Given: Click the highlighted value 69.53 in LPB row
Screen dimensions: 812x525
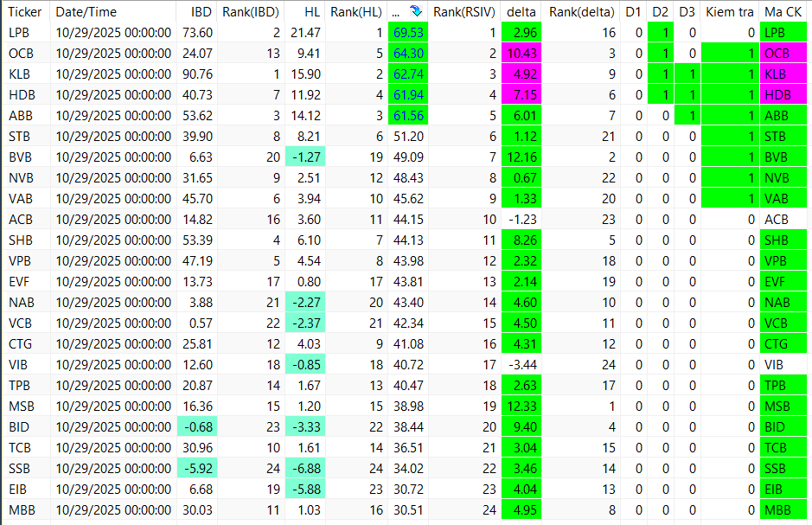Looking at the screenshot, I should tap(408, 33).
